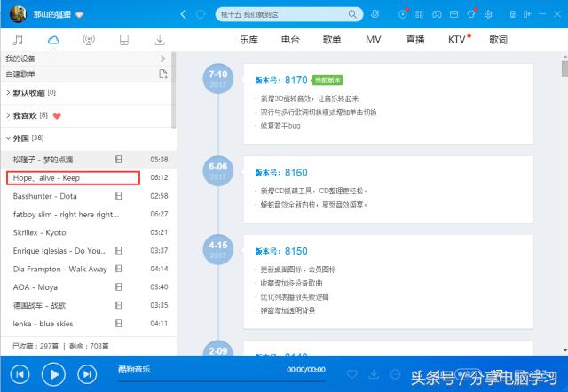Viewport: 568px width, 392px height.
Task: Open the apps grid icon
Action: tap(419, 14)
